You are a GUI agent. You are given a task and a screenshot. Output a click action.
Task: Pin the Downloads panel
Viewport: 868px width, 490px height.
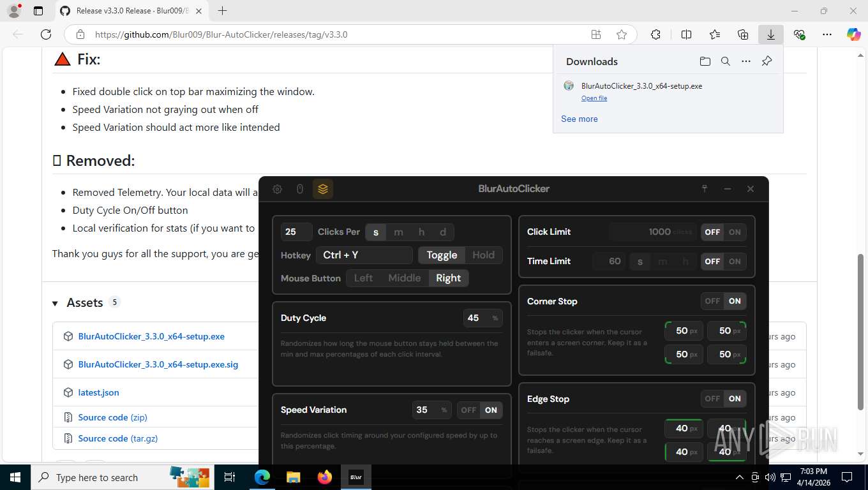coord(767,61)
